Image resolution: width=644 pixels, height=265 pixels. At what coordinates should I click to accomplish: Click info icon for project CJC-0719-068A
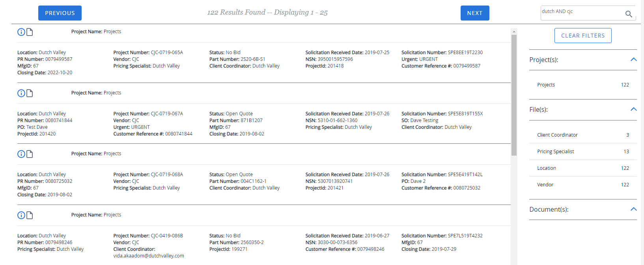21,154
